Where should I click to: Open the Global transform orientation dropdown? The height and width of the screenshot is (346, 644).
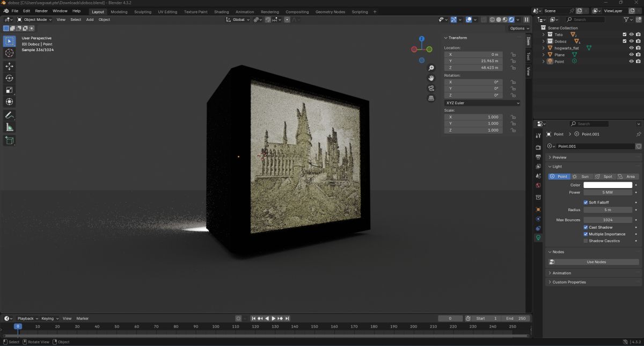[238, 19]
